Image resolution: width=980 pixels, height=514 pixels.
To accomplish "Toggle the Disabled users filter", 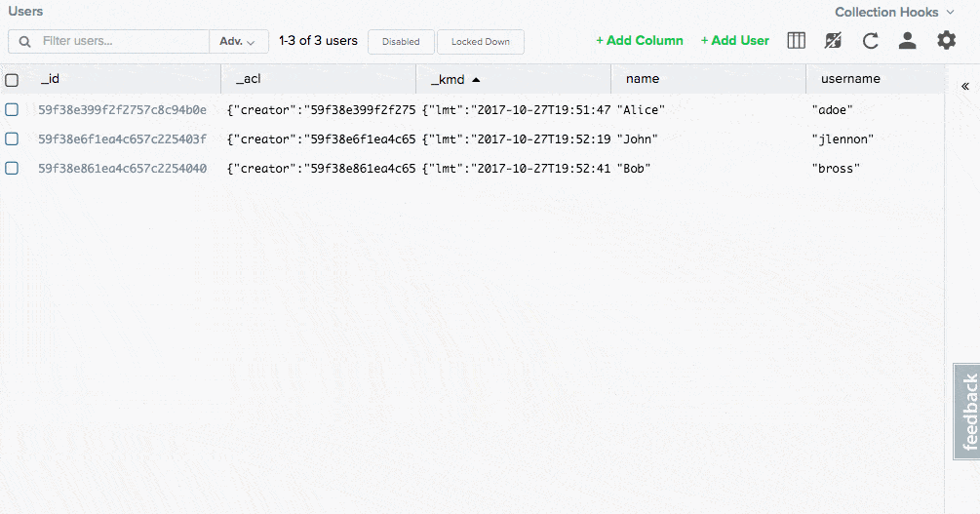I will click(401, 42).
